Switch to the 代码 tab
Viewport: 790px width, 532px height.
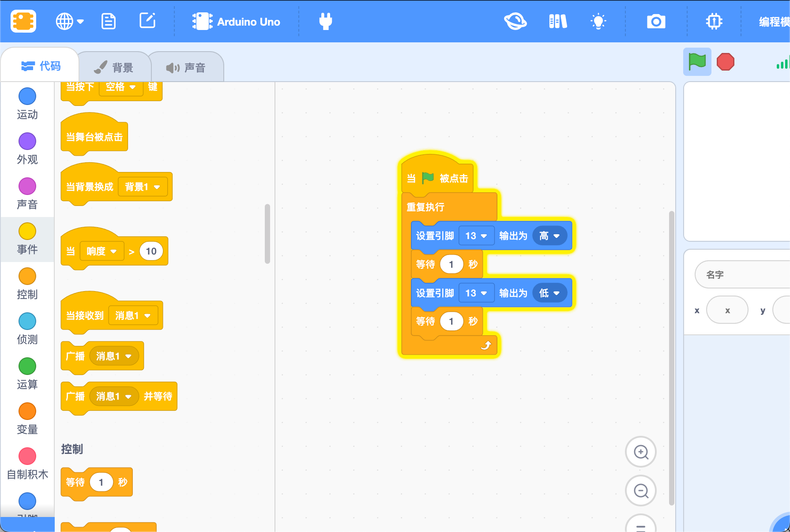coord(41,66)
